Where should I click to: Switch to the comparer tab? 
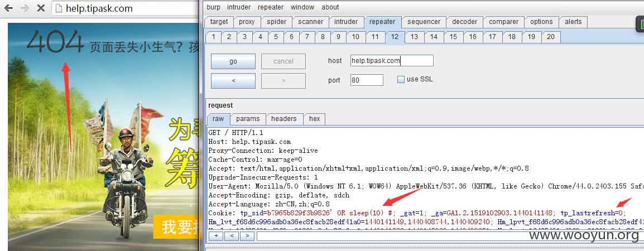(503, 22)
